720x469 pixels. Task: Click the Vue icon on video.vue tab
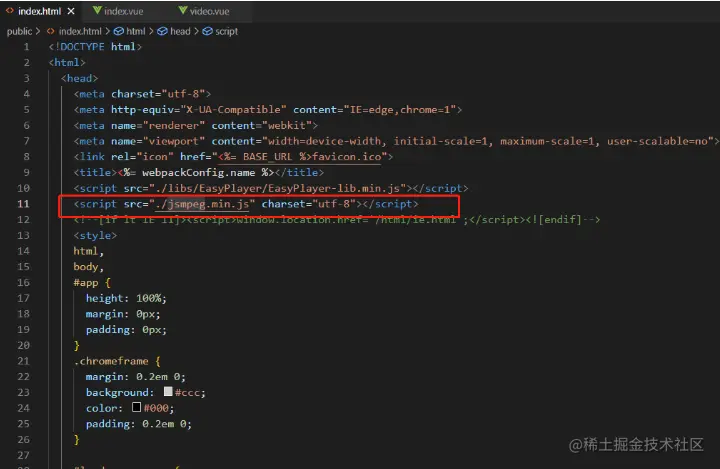[183, 11]
